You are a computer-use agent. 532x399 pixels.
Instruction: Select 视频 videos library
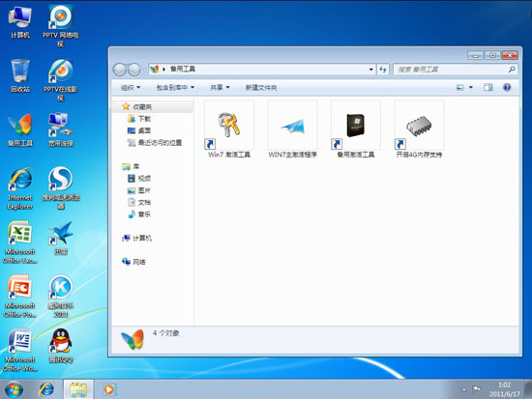(x=140, y=179)
